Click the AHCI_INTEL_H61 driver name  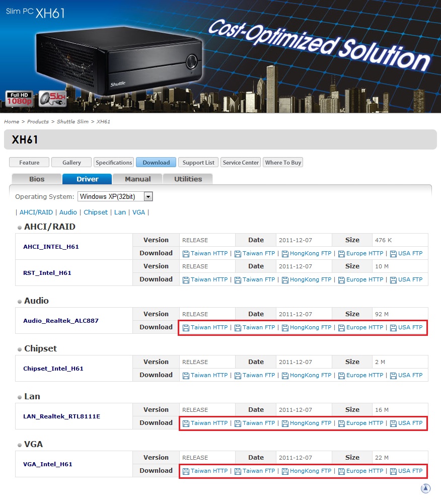point(51,247)
